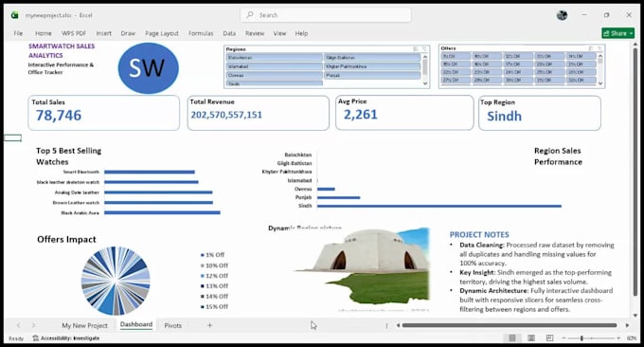The width and height of the screenshot is (644, 347).
Task: Clear filter icon on Regions slicer
Action: pyautogui.click(x=424, y=49)
